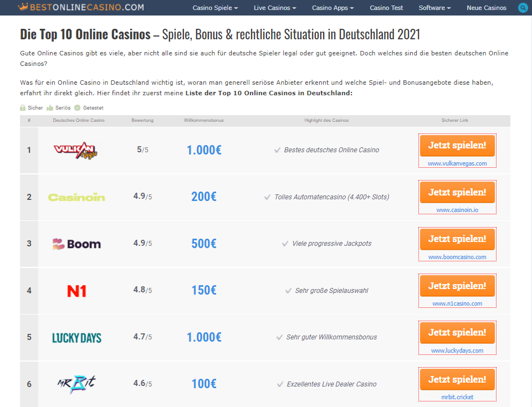Click the 500€ welcome bonus
The width and height of the screenshot is (532, 407).
pos(204,244)
